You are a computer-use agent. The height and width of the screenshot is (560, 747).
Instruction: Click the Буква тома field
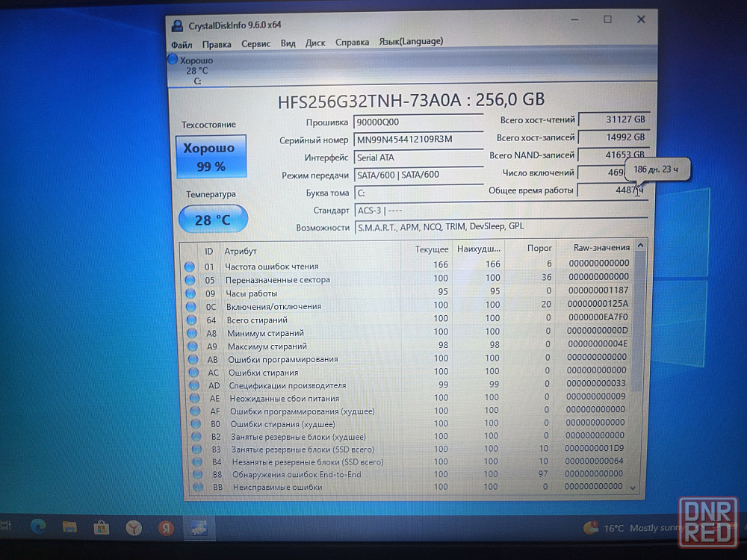419,193
